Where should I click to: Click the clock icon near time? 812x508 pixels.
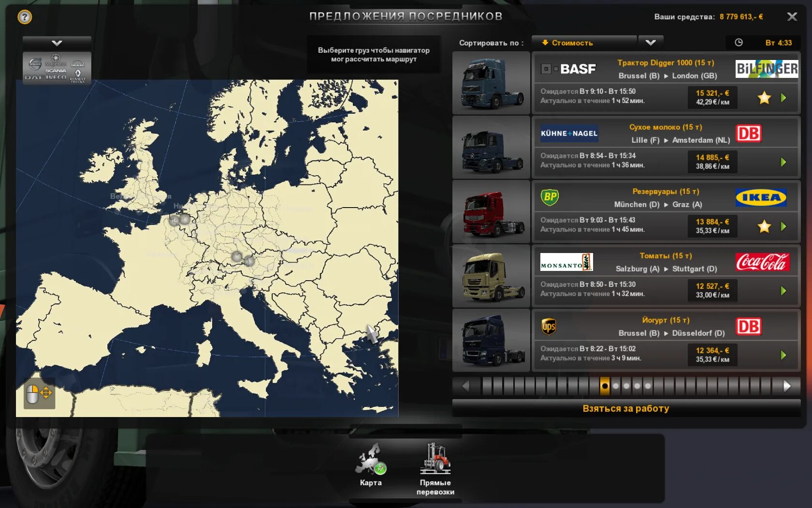coord(739,43)
